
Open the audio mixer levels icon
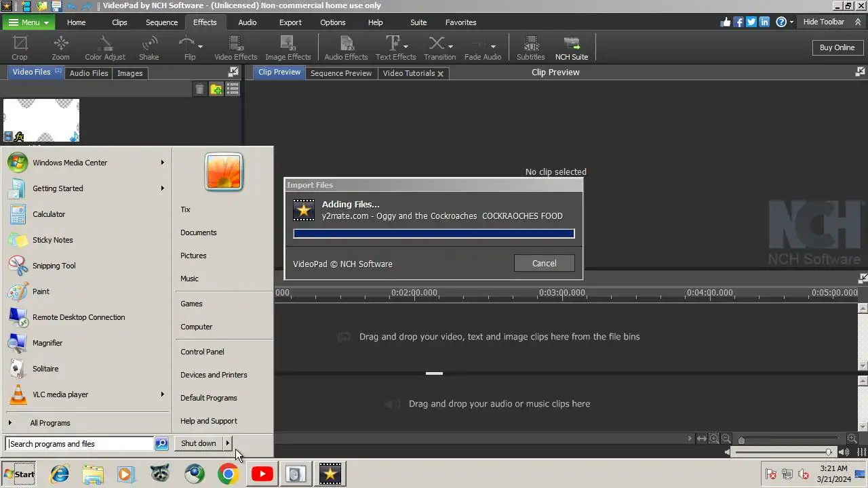(861, 452)
